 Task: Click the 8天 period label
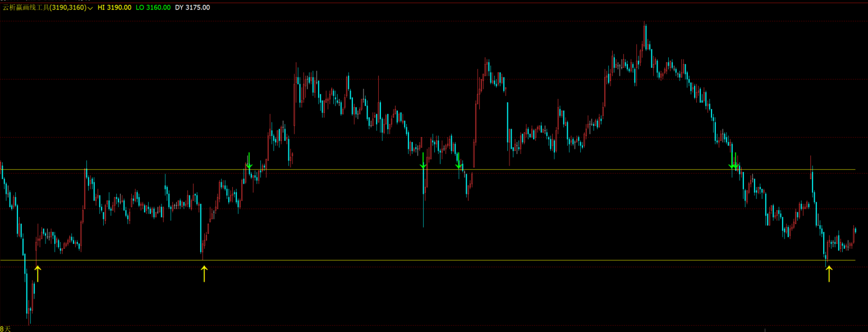6,328
